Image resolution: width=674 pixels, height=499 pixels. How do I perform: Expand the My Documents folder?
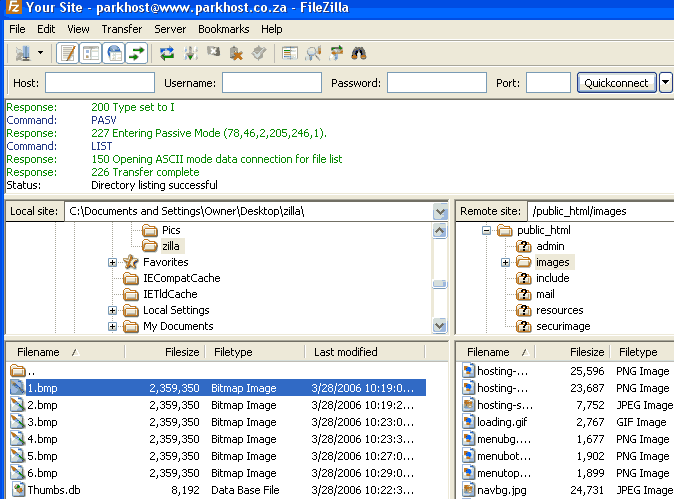[x=112, y=326]
